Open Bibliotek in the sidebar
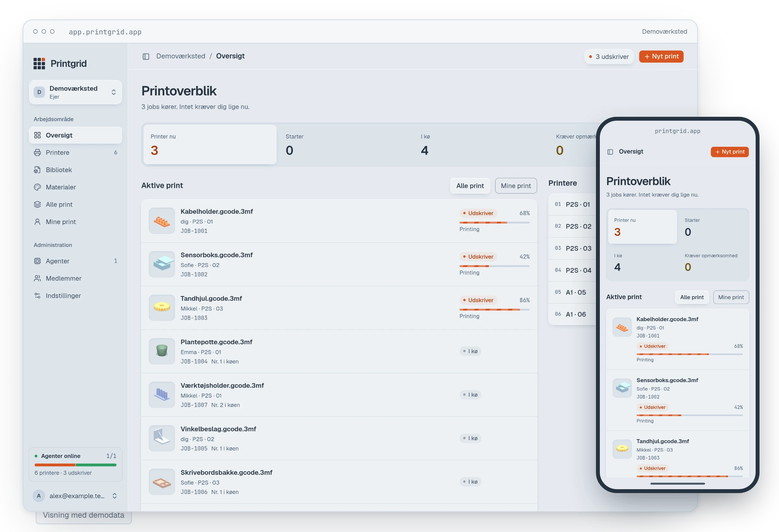The width and height of the screenshot is (779, 532). coord(75,170)
